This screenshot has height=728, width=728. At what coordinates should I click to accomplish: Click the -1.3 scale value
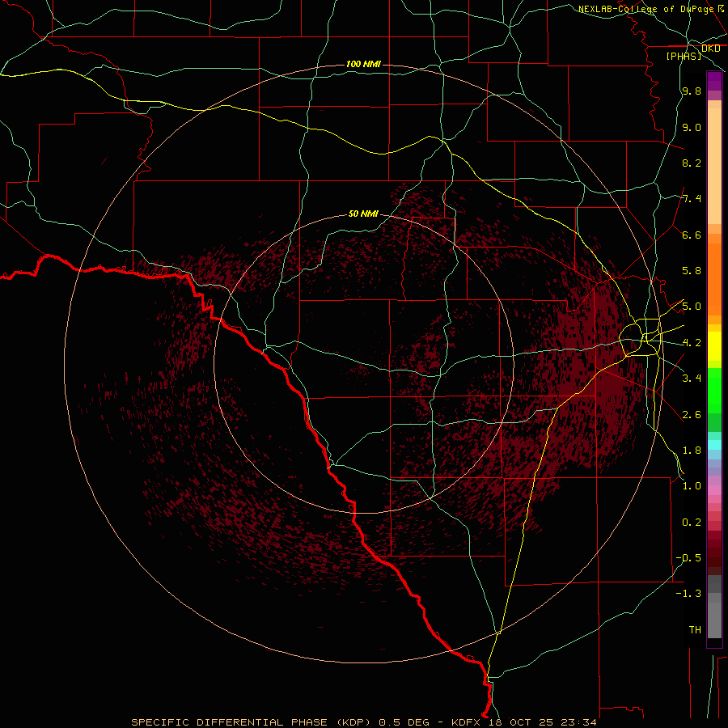(x=688, y=594)
